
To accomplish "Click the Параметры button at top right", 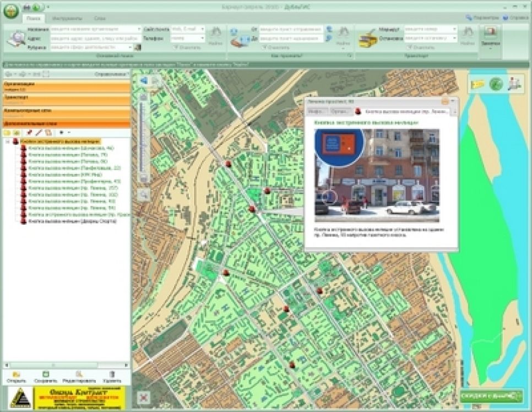I will coord(481,18).
